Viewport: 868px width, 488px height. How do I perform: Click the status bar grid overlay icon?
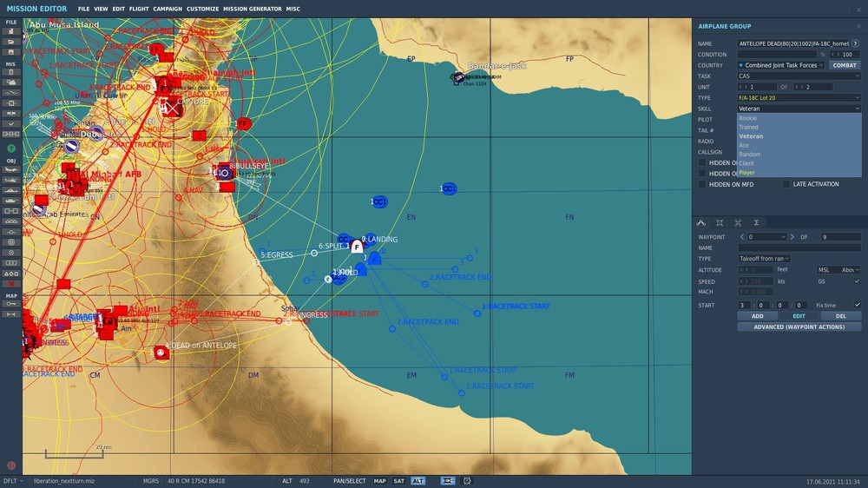448,481
